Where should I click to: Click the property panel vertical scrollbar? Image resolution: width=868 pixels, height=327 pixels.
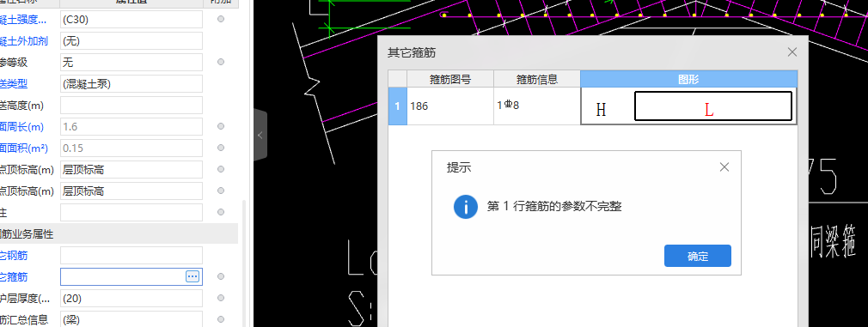click(244, 263)
